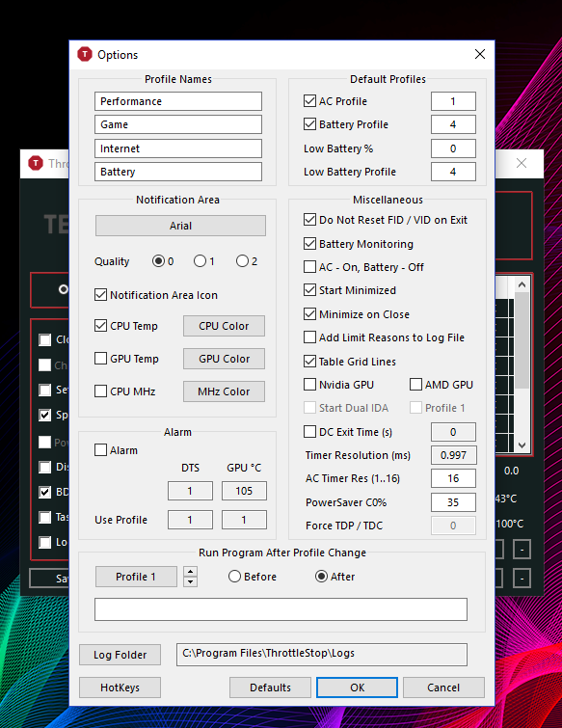Close the Options dialog with the X
This screenshot has height=728, width=562.
pos(480,54)
